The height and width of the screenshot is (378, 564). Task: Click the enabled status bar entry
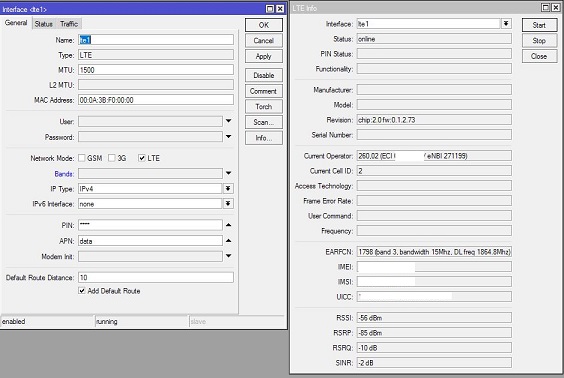(x=47, y=322)
